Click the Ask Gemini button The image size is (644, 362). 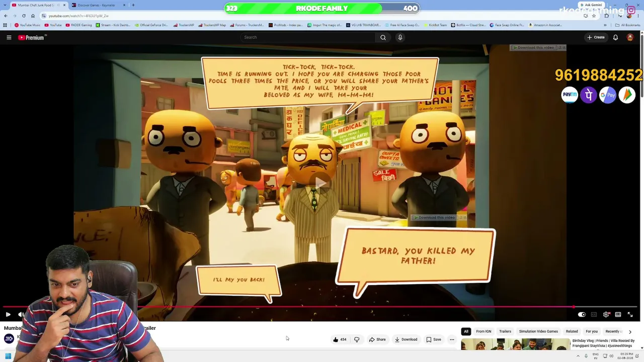click(x=592, y=5)
